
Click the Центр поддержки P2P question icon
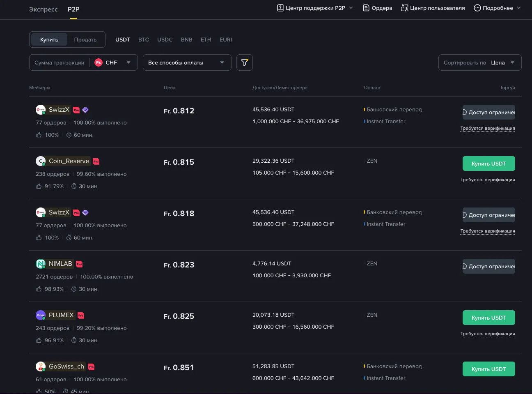pos(280,7)
